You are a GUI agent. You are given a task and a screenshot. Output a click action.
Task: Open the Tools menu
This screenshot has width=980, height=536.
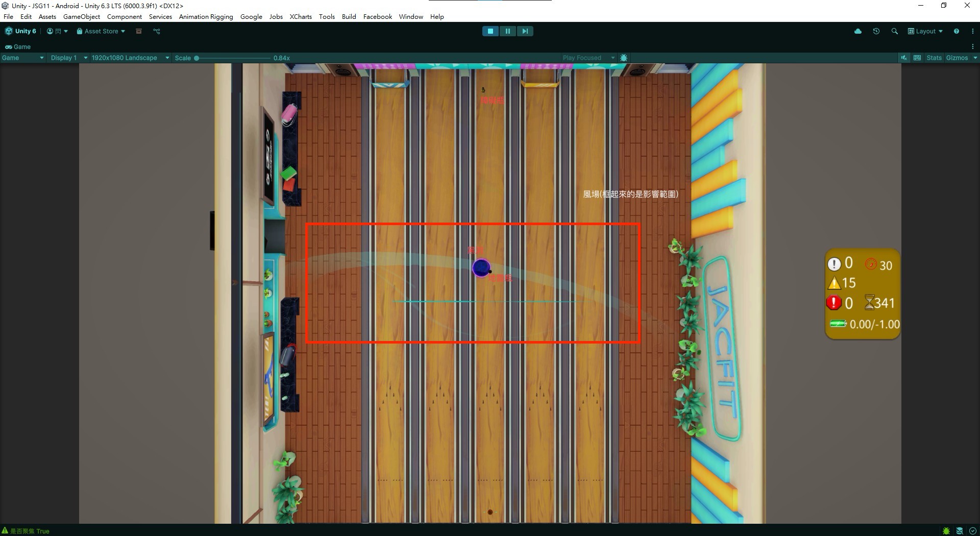coord(327,16)
